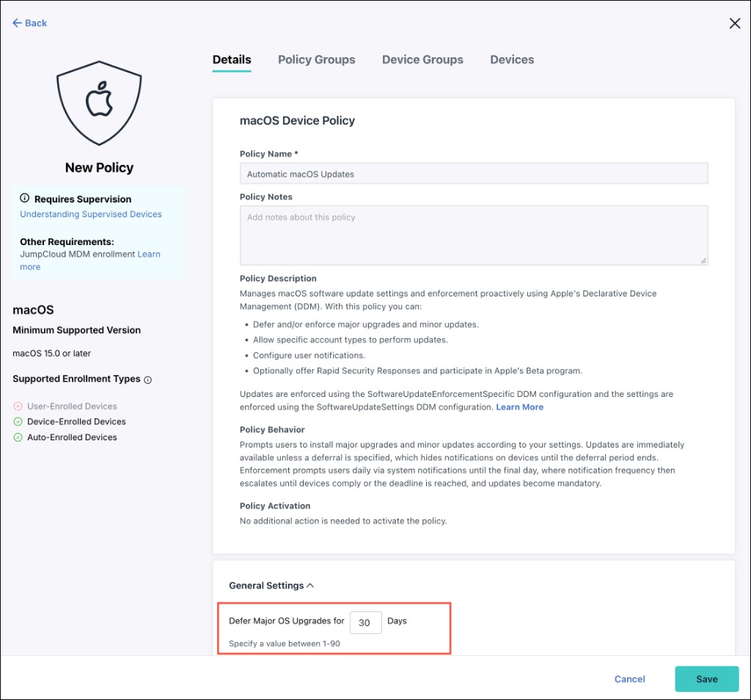
Task: Click the User-Enrolled Devices red X icon
Action: click(x=18, y=406)
